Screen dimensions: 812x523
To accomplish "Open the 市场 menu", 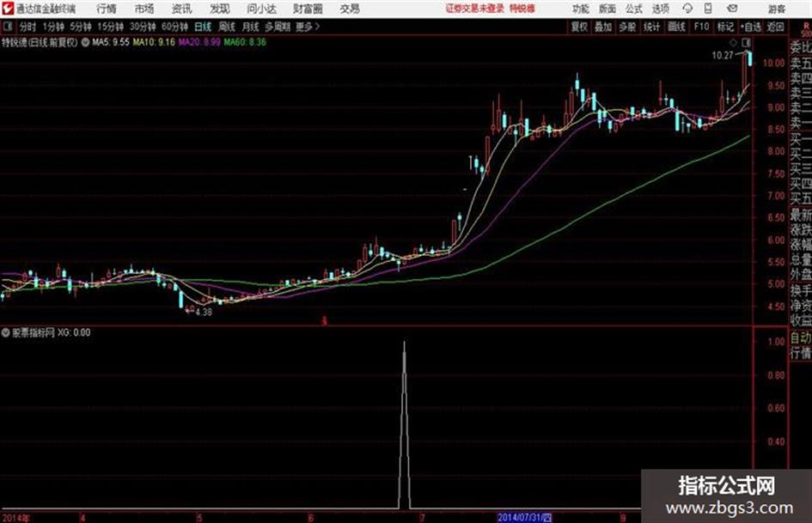I will (144, 9).
